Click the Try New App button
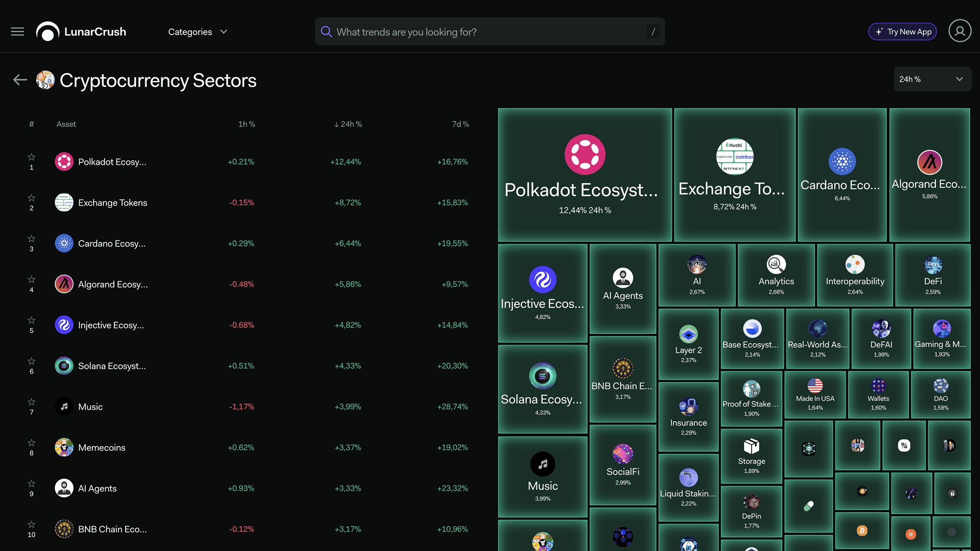This screenshot has height=551, width=980. [902, 31]
